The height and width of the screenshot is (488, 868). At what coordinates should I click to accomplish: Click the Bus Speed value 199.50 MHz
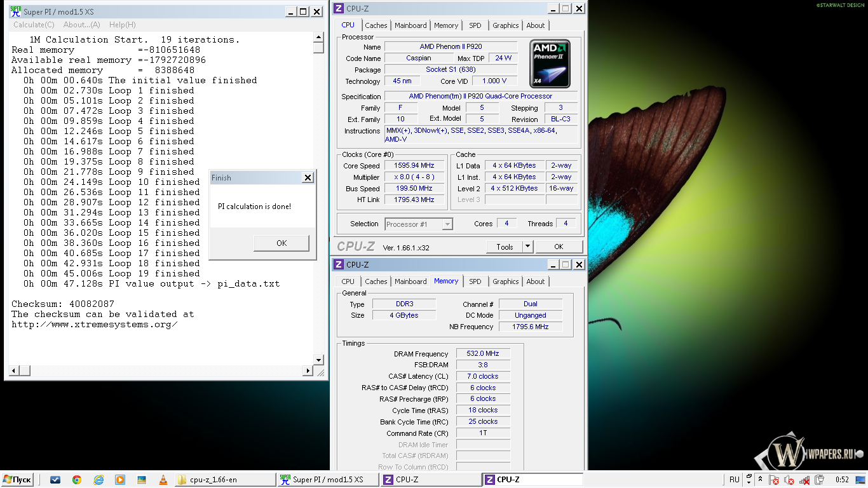pos(414,188)
